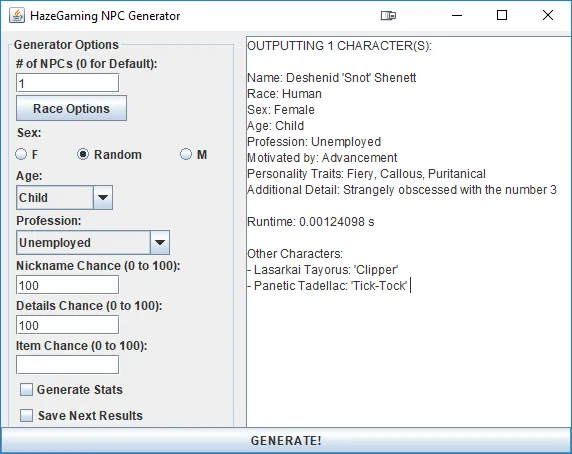Enable the Generate Stats checkbox
The height and width of the screenshot is (454, 572).
pyautogui.click(x=26, y=389)
